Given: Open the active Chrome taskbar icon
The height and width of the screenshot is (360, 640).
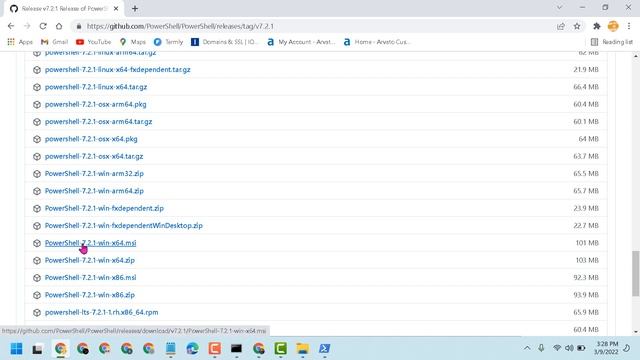Looking at the screenshot, I should tap(60, 349).
